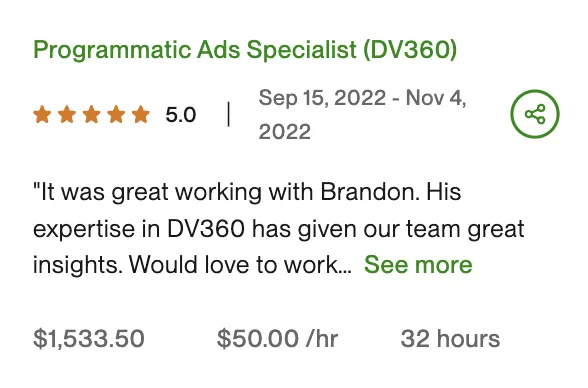The image size is (588, 388).
Task: Click the Sep 15, 2022 start date
Action: [322, 98]
